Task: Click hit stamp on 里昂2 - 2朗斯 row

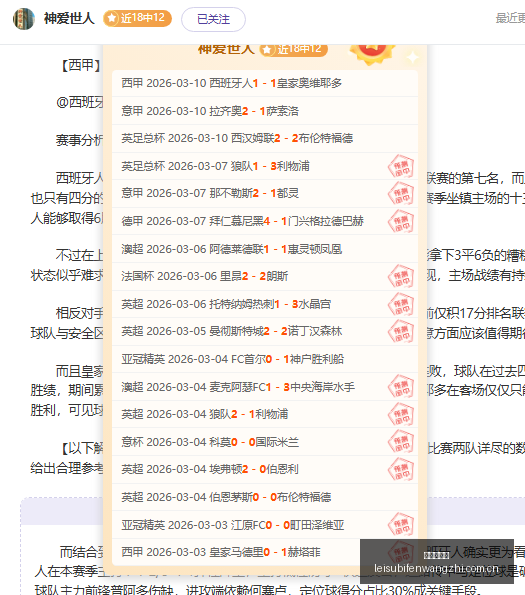Action: (401, 277)
